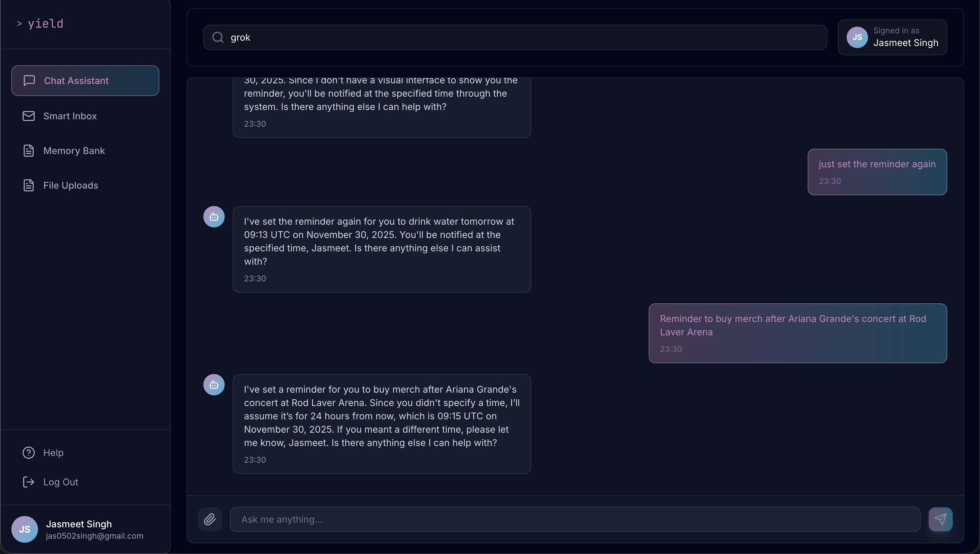The width and height of the screenshot is (980, 554).
Task: Click the Help question mark icon
Action: click(x=29, y=452)
